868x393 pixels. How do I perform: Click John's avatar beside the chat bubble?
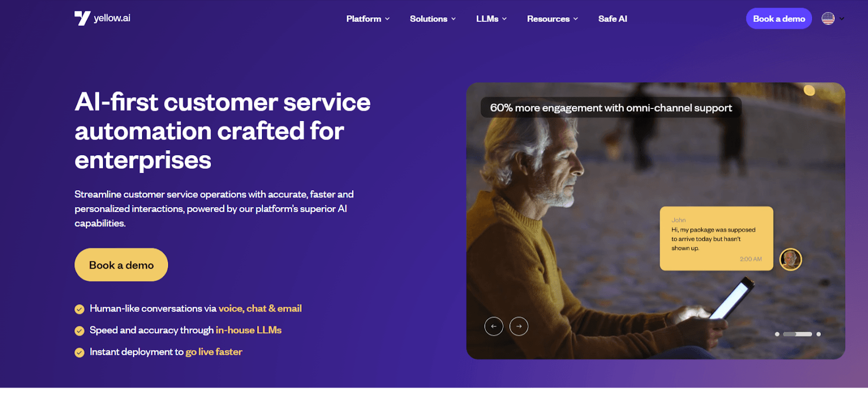point(791,260)
